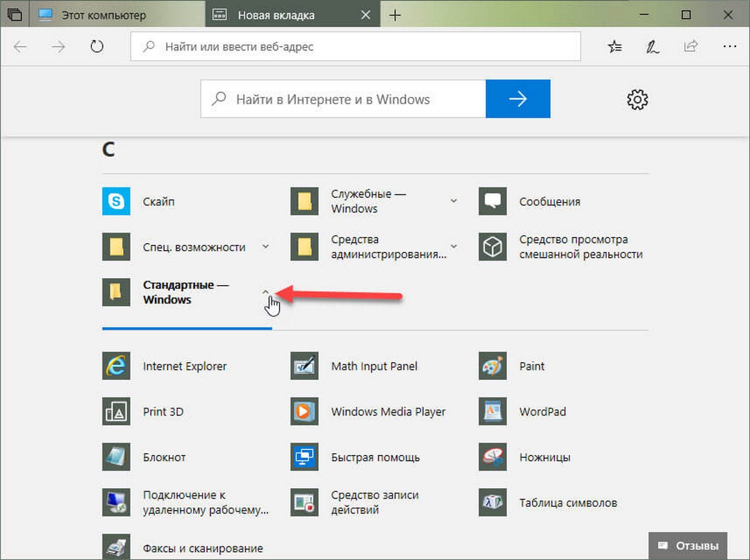750x560 pixels.
Task: Open the Факсы и сканирование icon
Action: [116, 547]
